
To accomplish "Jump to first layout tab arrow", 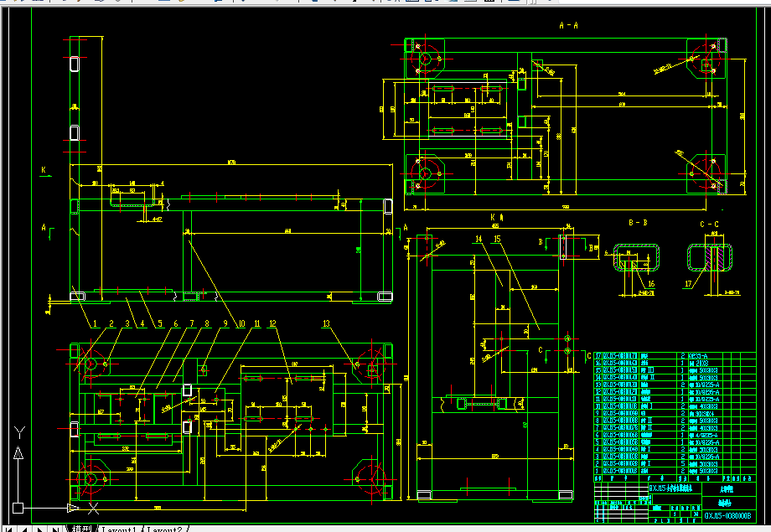I will coord(9,529).
